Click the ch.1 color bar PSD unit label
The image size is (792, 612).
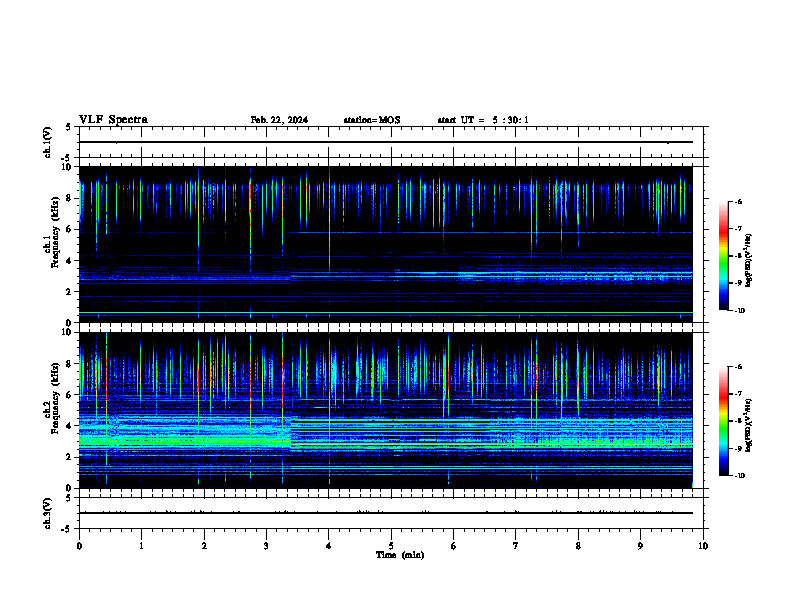749,261
